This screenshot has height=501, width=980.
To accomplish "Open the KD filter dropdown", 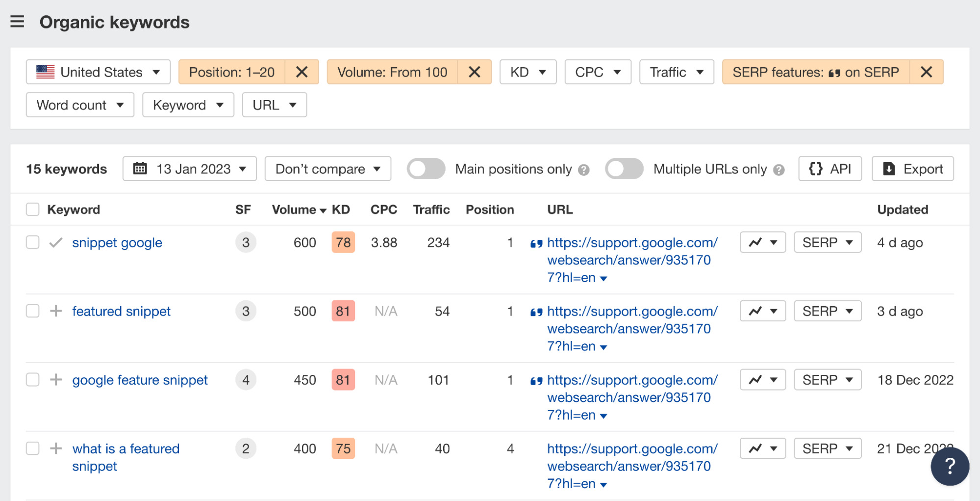I will (528, 72).
